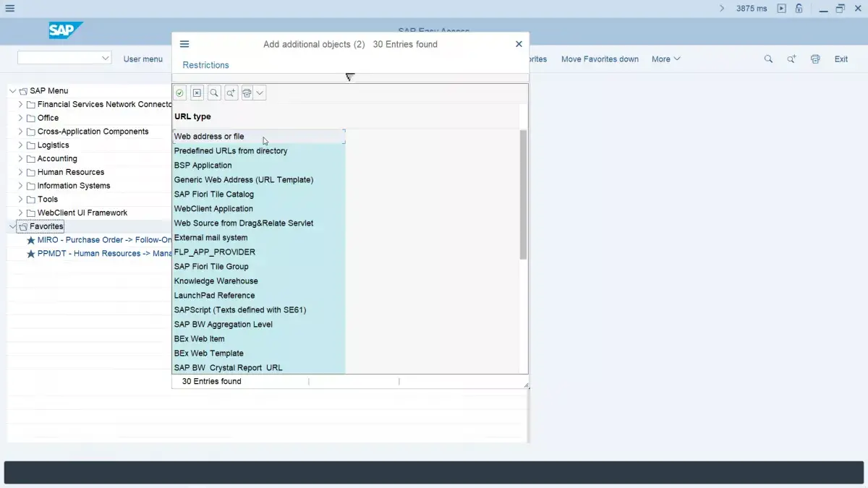Select 'SAP Fiori Tile Group'
Image resolution: width=868 pixels, height=488 pixels.
pos(259,267)
